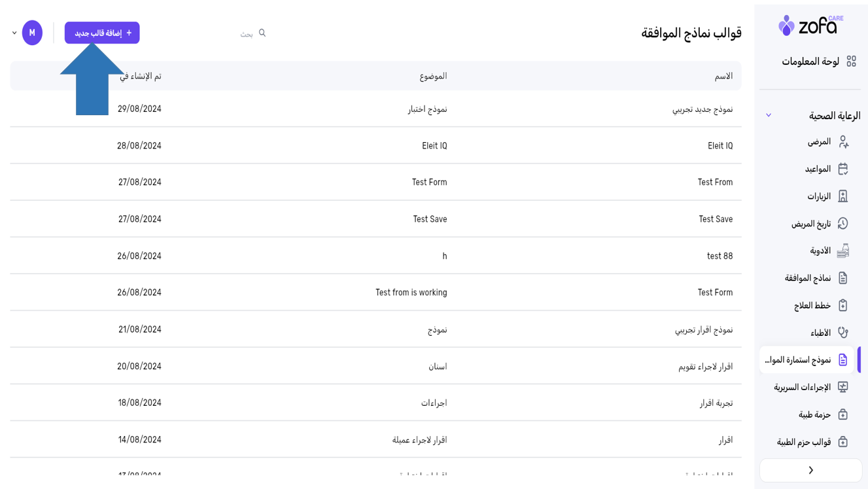
Task: Click the doctors (الأطباء) stethoscope icon
Action: pos(843,333)
